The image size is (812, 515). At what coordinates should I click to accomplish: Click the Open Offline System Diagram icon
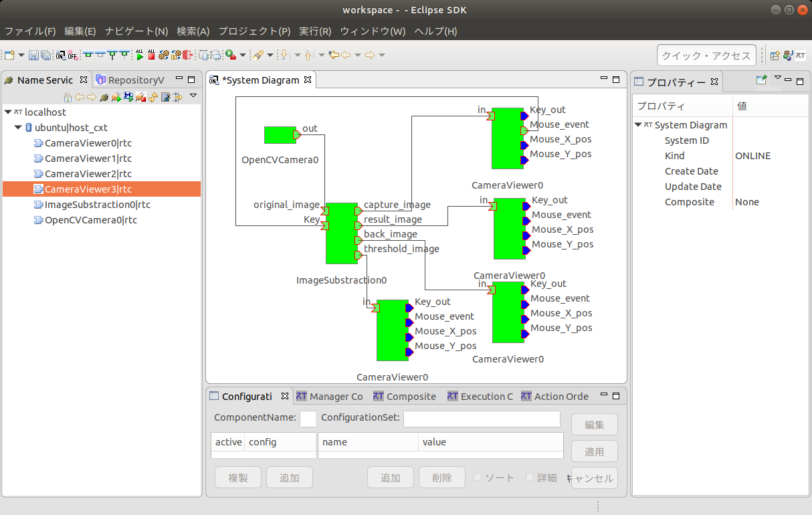coord(73,55)
